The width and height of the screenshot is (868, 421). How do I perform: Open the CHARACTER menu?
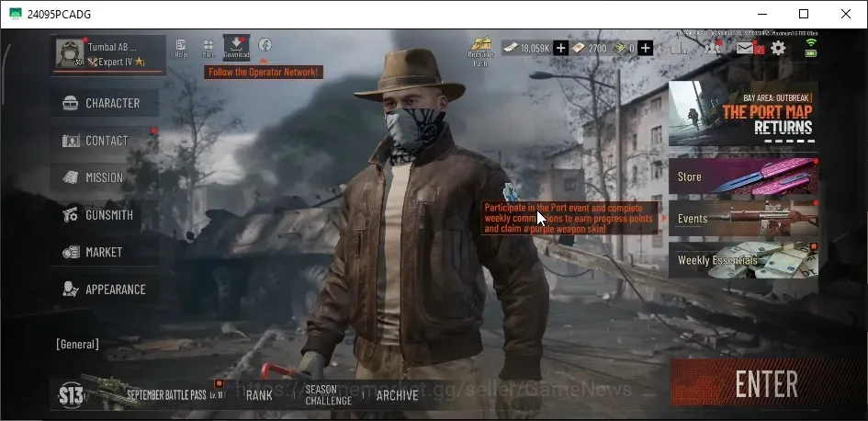tap(104, 103)
